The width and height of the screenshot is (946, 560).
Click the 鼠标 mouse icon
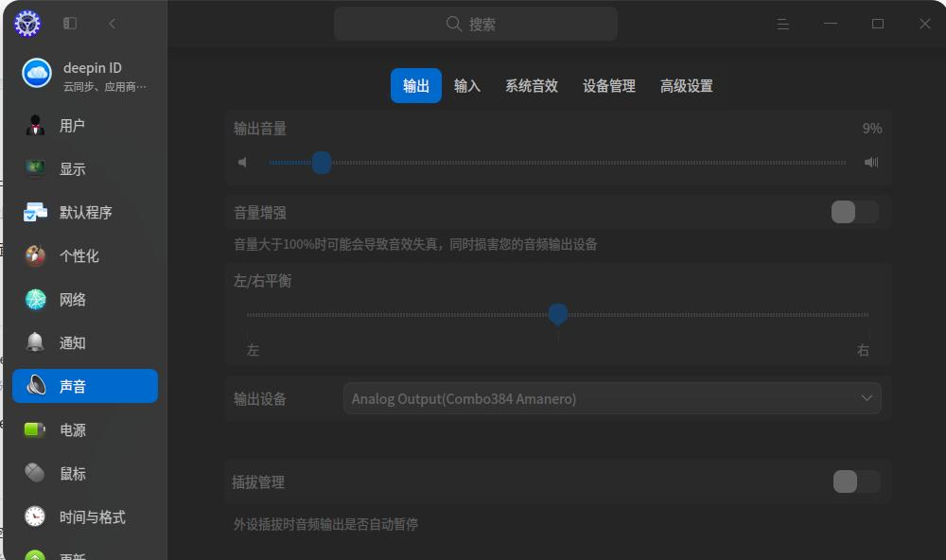tap(35, 473)
